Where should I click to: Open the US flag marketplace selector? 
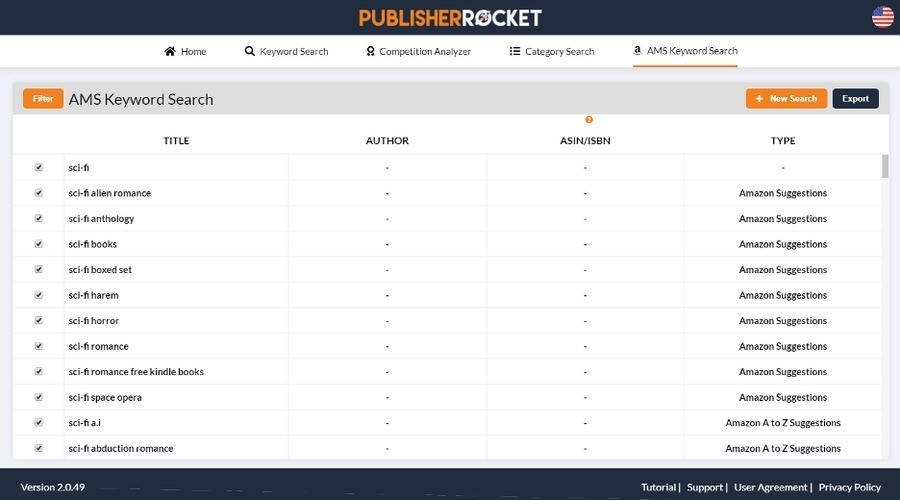pos(883,17)
